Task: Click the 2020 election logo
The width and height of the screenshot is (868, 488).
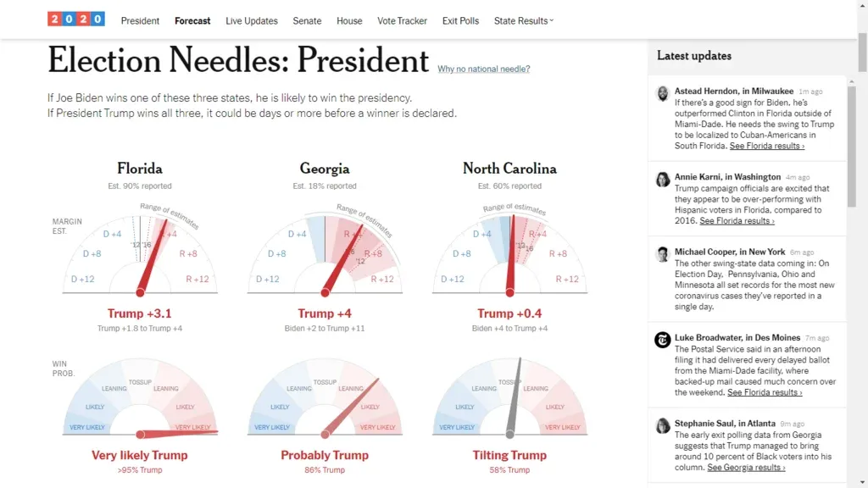Action: coord(76,19)
